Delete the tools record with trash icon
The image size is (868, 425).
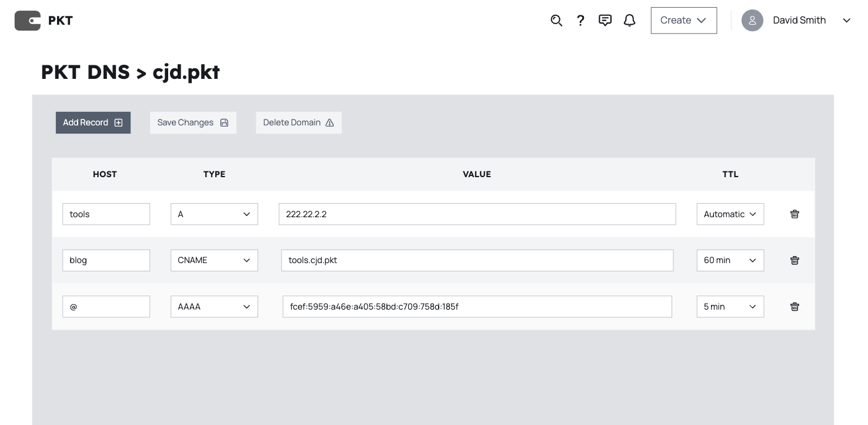(x=794, y=214)
